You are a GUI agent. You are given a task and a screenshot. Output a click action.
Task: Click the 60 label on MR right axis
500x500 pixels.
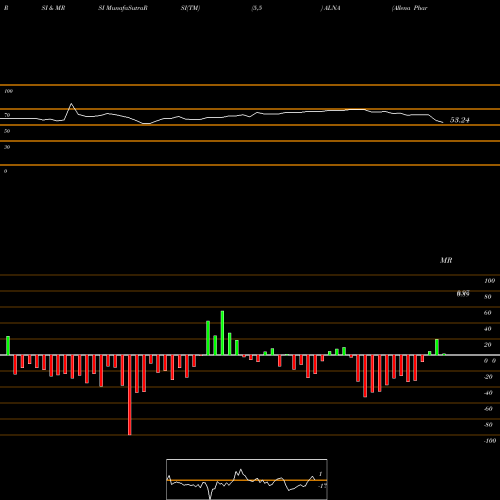point(488,313)
